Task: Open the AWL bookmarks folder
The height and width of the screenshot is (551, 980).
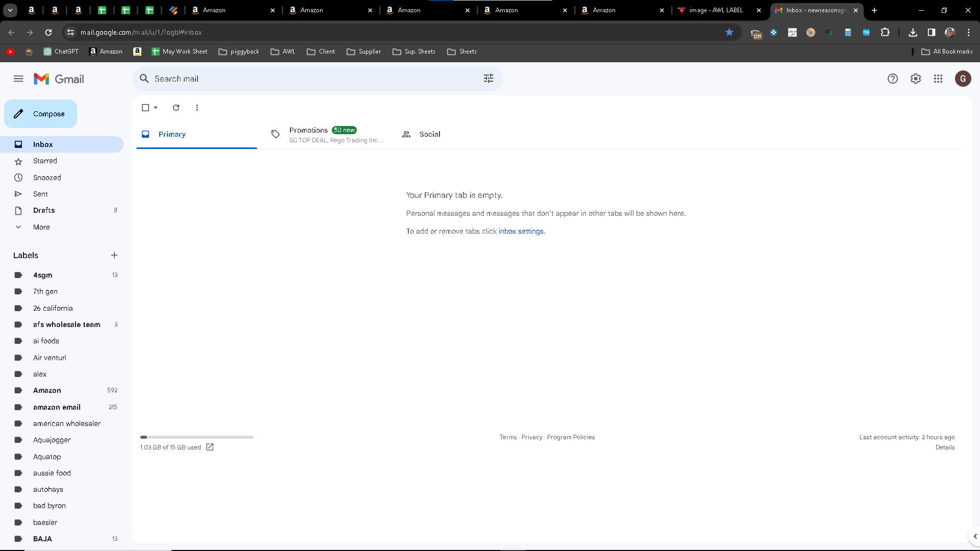Action: (x=283, y=52)
